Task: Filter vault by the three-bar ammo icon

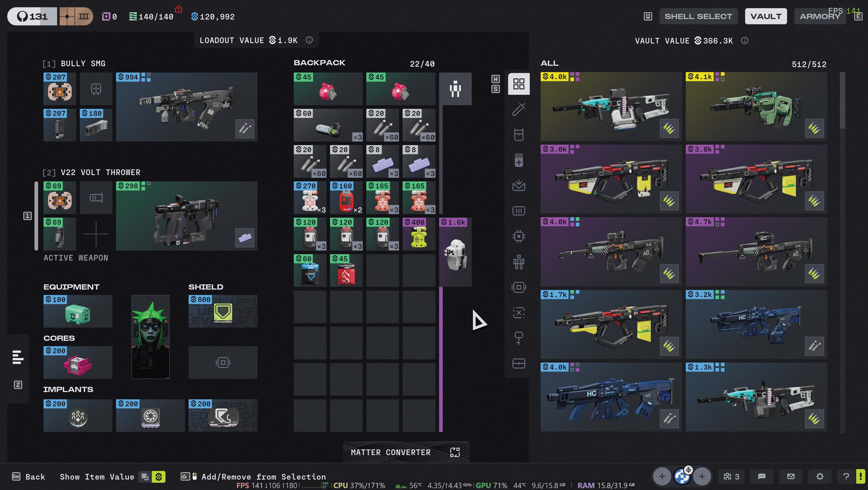Action: tap(519, 211)
